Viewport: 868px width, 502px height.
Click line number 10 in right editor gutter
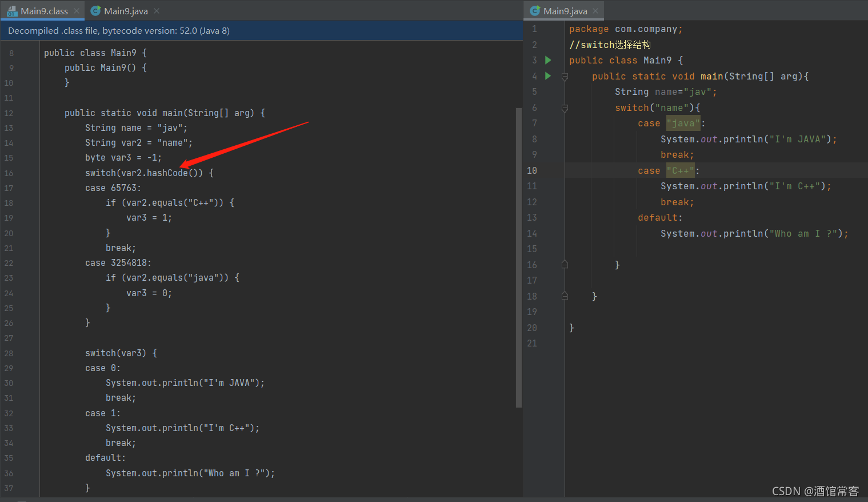tap(532, 170)
